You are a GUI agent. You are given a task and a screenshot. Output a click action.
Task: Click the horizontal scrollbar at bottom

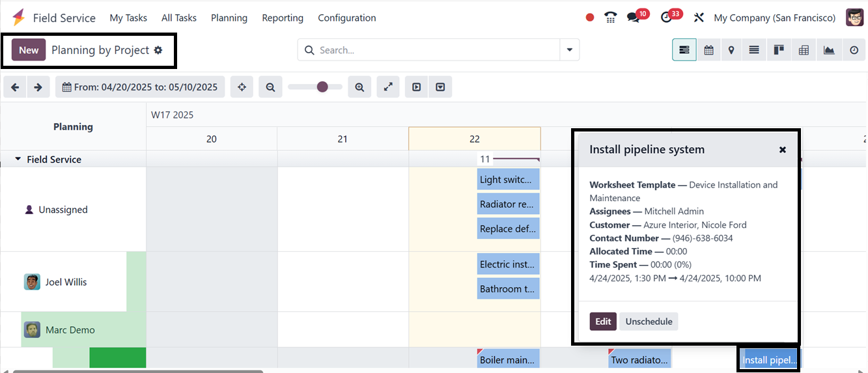(x=138, y=371)
